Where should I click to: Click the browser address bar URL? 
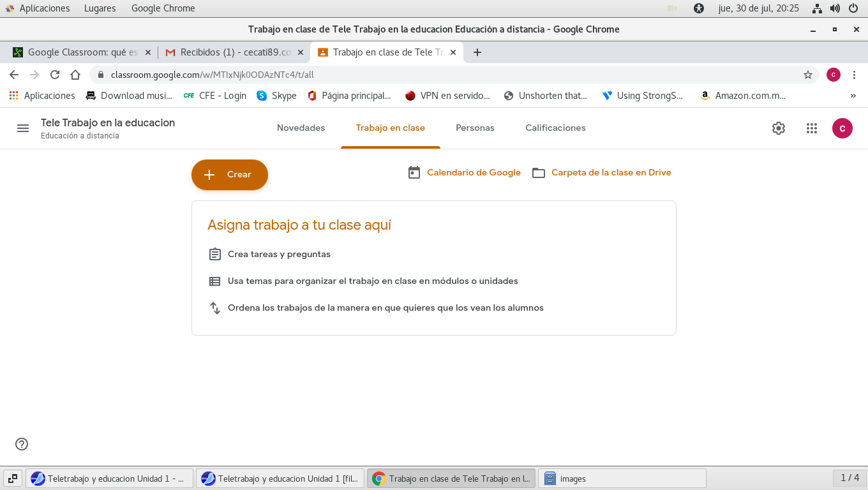click(383, 75)
